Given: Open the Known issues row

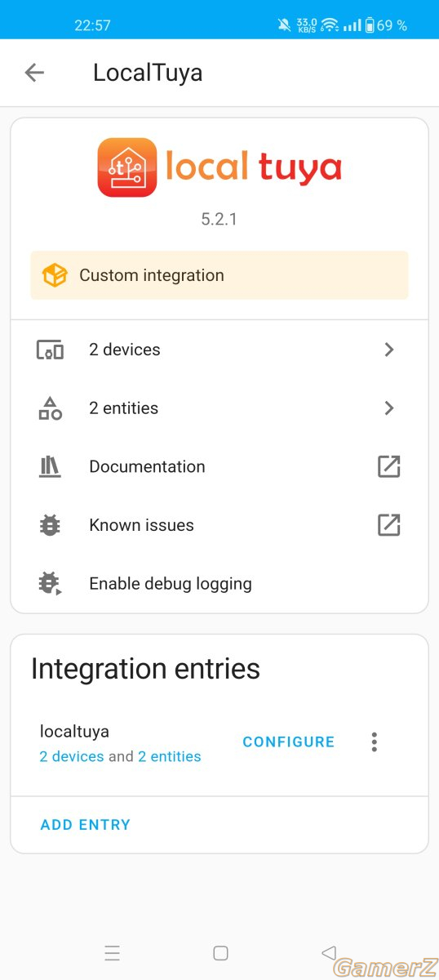Looking at the screenshot, I should tap(219, 525).
